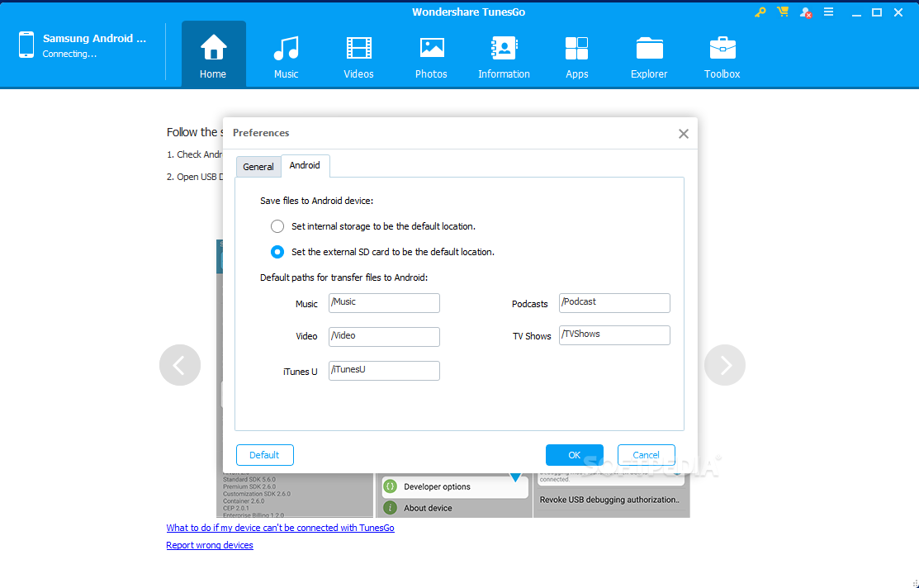Switch to the General tab
919x588 pixels.
tap(258, 167)
